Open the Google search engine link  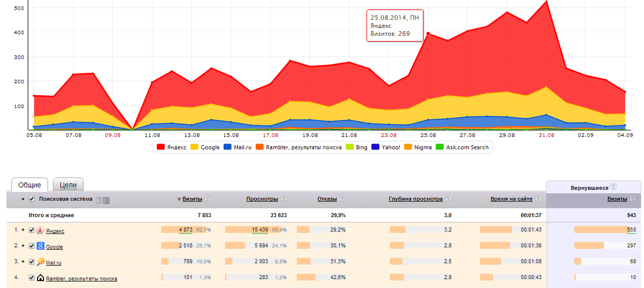pyautogui.click(x=55, y=247)
